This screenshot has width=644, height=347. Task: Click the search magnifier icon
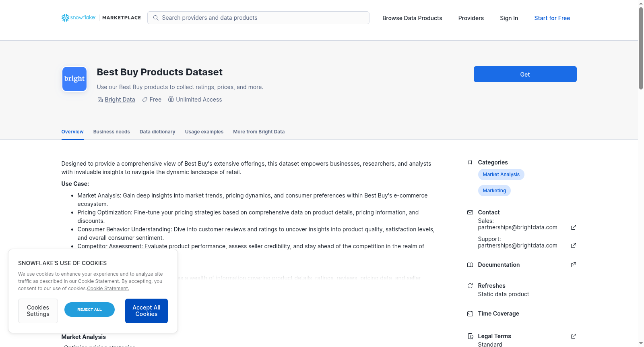(156, 18)
